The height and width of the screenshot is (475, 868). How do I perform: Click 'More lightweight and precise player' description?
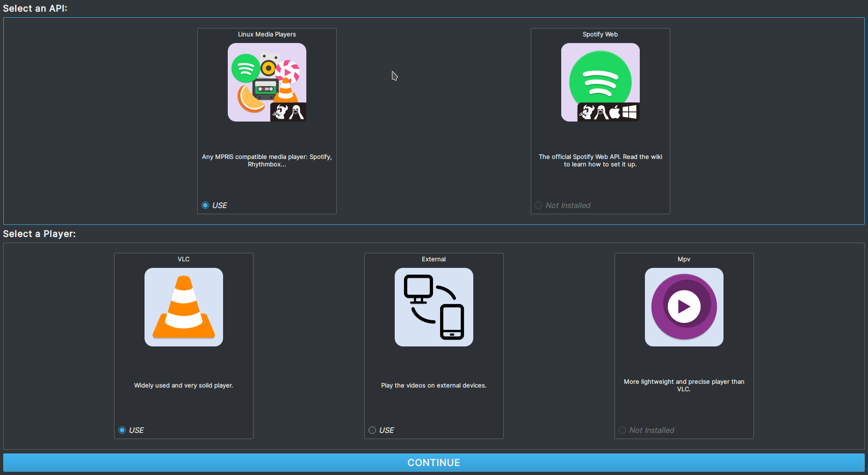point(684,385)
